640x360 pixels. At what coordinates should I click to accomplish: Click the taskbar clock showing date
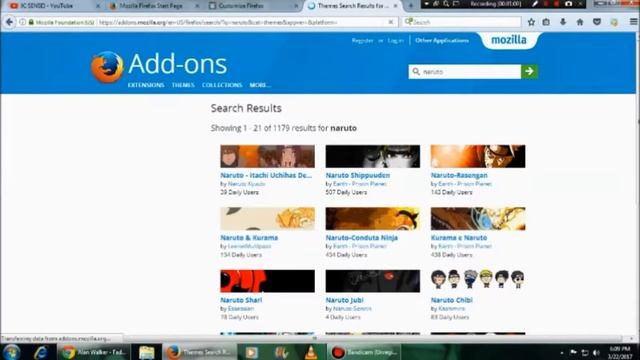620,353
